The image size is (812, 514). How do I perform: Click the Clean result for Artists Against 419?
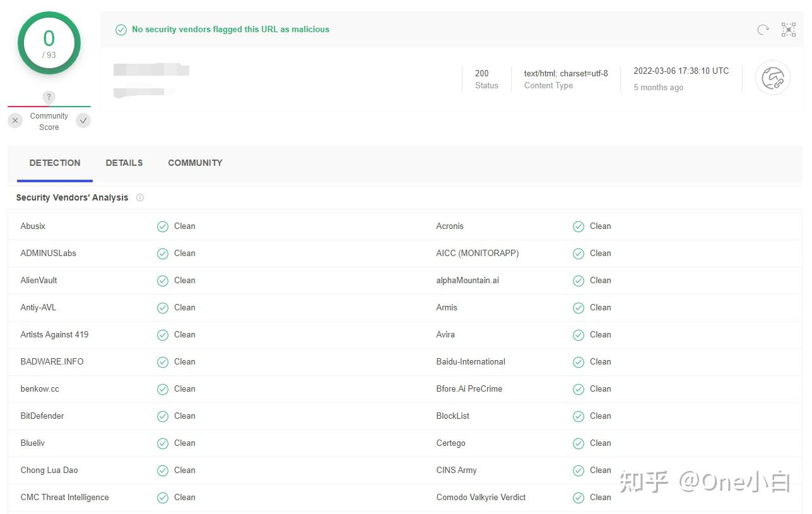(x=185, y=334)
